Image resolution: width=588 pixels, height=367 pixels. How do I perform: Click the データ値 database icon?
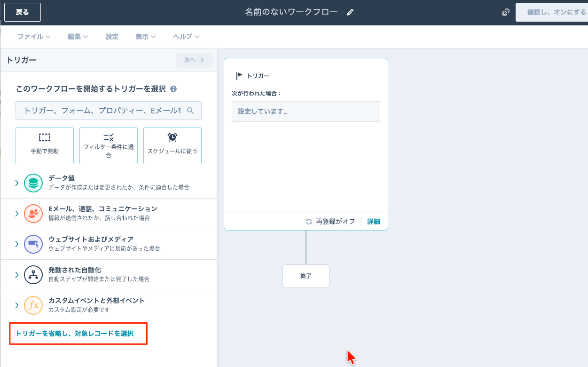(x=33, y=183)
